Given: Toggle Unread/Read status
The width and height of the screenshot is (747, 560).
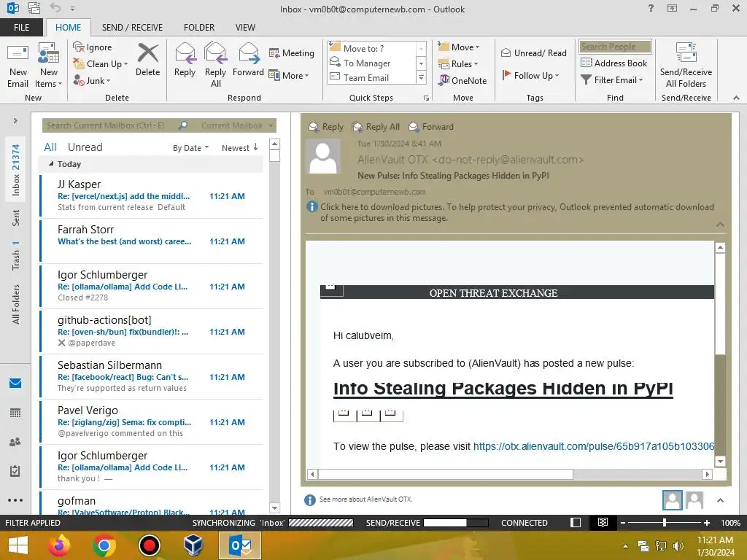Looking at the screenshot, I should [533, 52].
